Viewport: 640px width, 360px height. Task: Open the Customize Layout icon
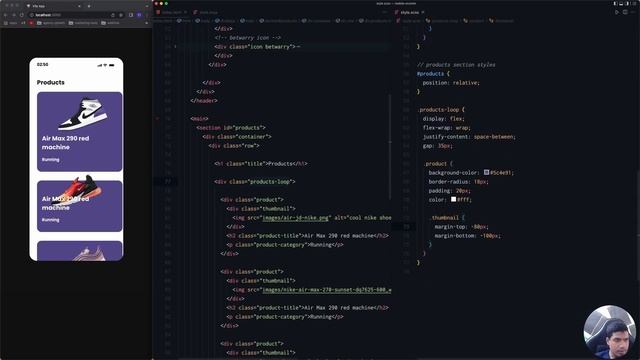click(634, 3)
